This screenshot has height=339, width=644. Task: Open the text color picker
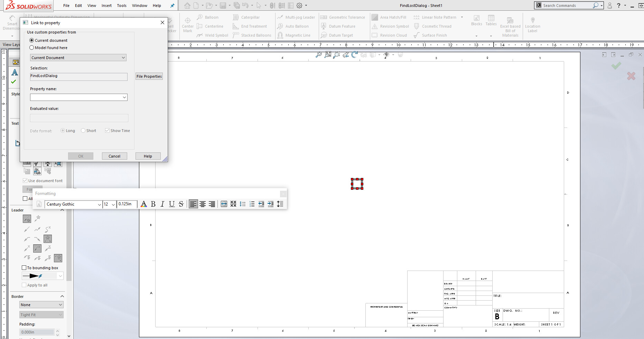[x=144, y=204]
